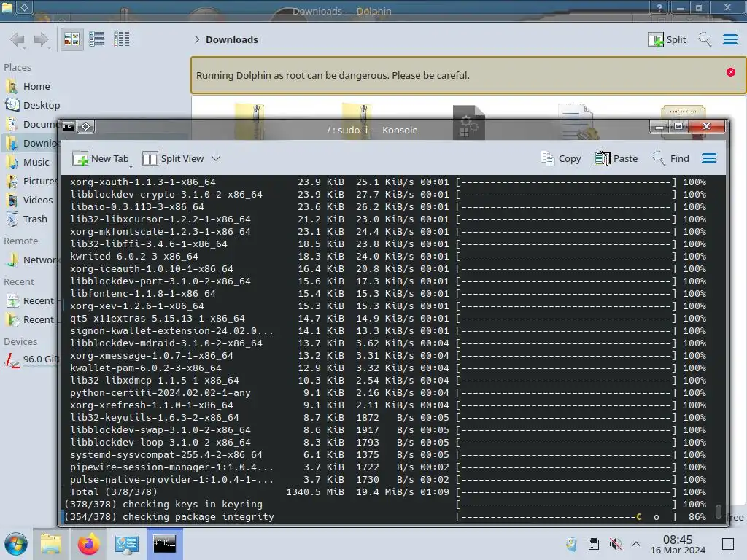Click the Home folder icon in Places

[12, 86]
